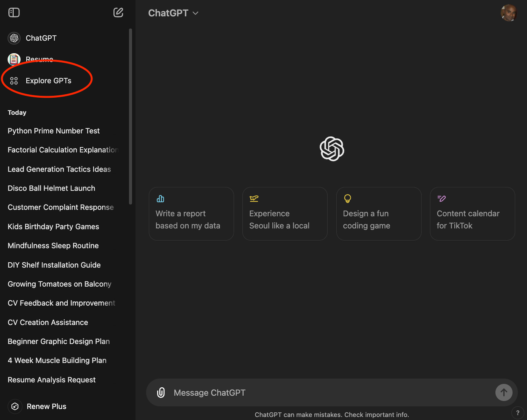
Task: Open the Resume GPT icon in the sidebar
Action: click(x=14, y=59)
